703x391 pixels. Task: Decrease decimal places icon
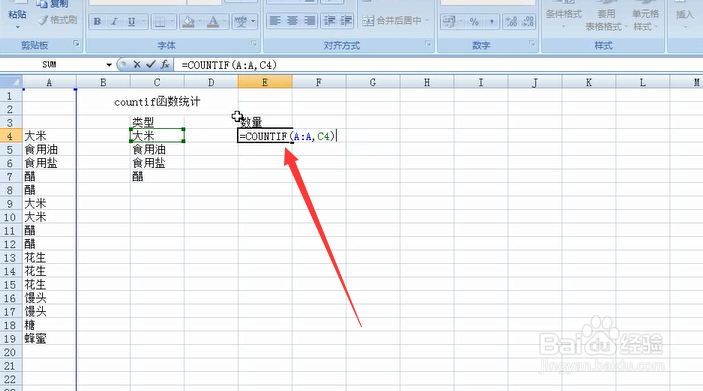[528, 21]
